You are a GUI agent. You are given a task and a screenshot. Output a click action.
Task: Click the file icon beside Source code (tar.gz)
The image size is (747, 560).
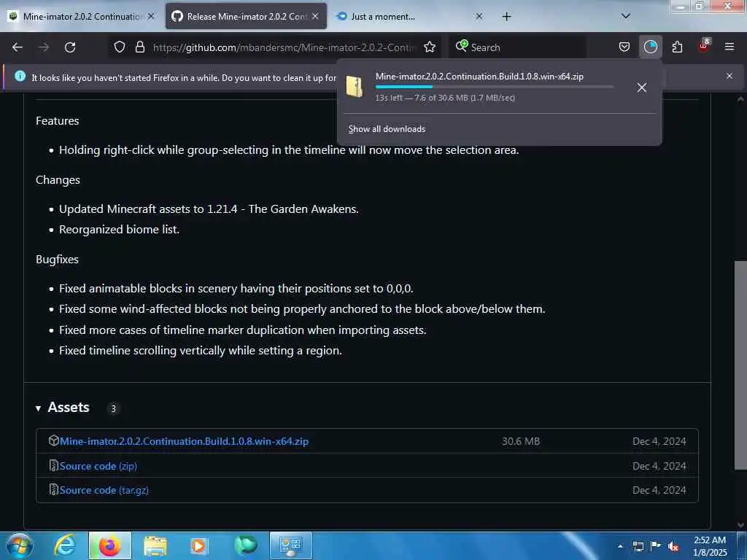coord(54,489)
